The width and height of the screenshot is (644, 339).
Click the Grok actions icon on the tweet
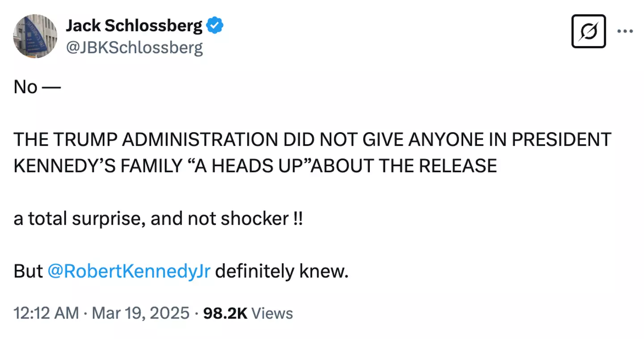click(588, 31)
